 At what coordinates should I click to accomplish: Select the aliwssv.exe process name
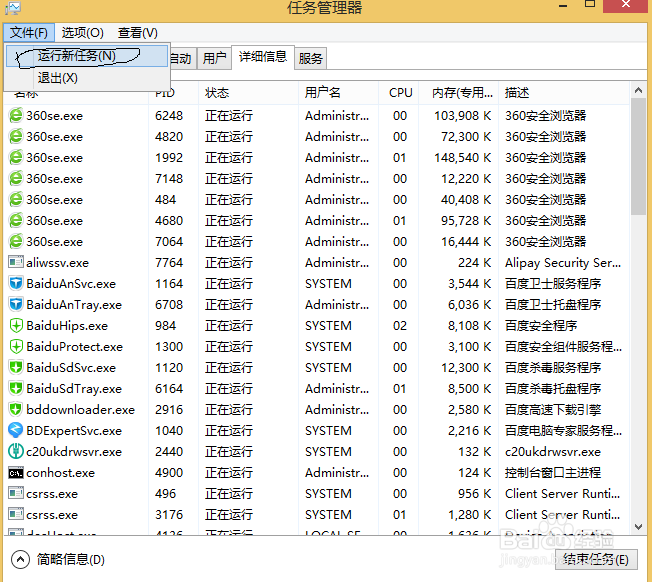click(57, 263)
